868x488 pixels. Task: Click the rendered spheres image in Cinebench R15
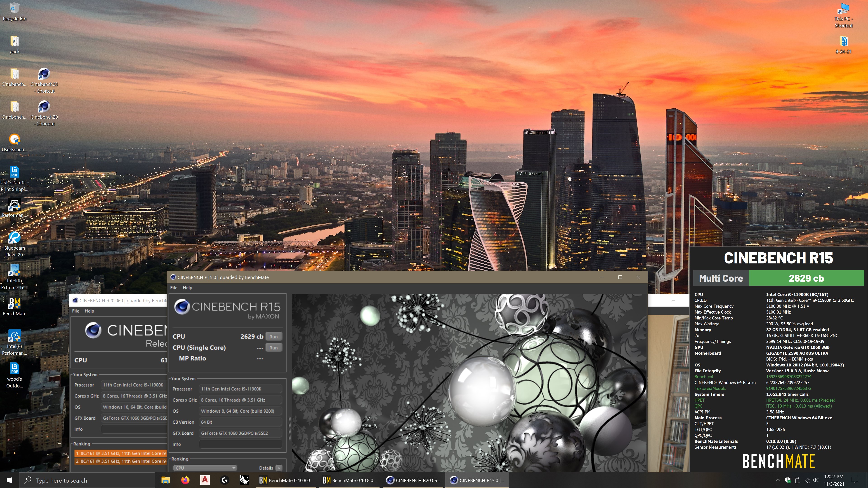coord(469,382)
